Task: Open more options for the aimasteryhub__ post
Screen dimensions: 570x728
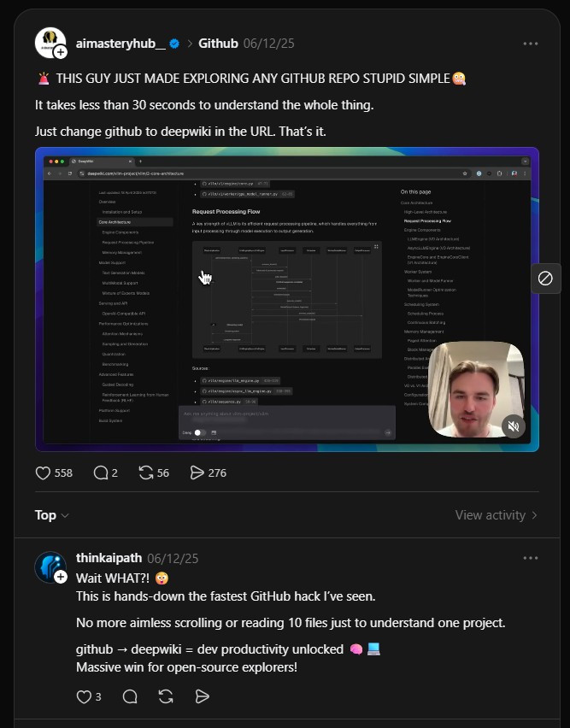Action: pos(531,44)
